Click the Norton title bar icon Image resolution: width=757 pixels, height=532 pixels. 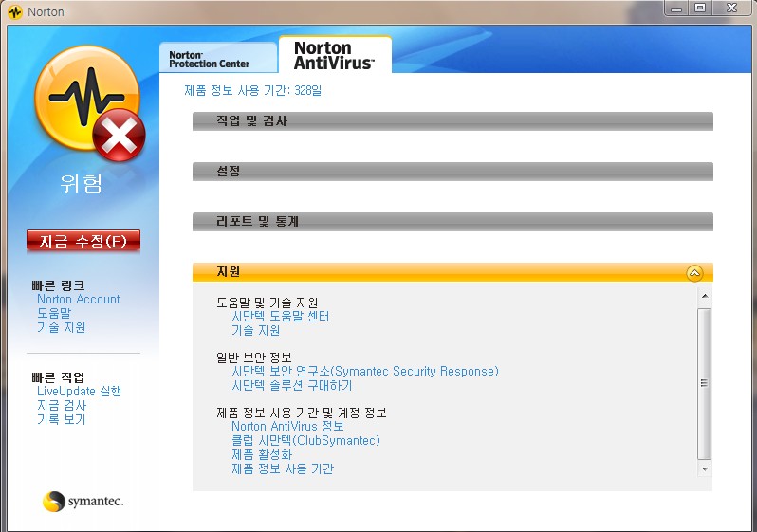[x=15, y=12]
